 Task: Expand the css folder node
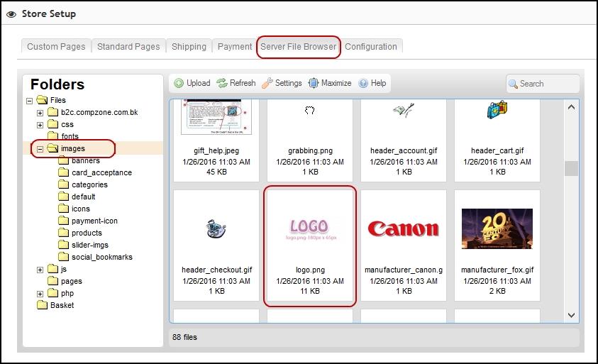pos(40,125)
